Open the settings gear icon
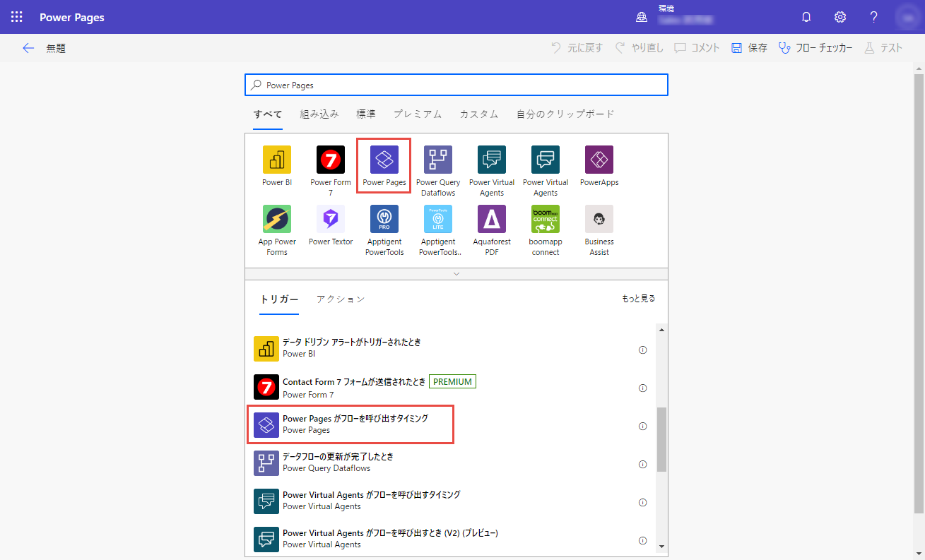The width and height of the screenshot is (925, 560). (x=840, y=17)
